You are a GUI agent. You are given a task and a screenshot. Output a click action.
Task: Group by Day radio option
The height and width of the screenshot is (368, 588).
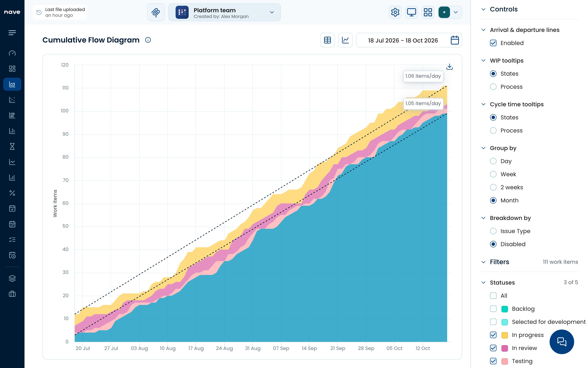[x=493, y=161]
